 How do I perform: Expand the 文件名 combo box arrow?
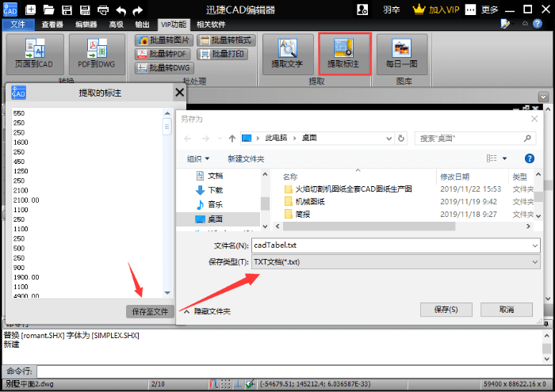pos(535,245)
